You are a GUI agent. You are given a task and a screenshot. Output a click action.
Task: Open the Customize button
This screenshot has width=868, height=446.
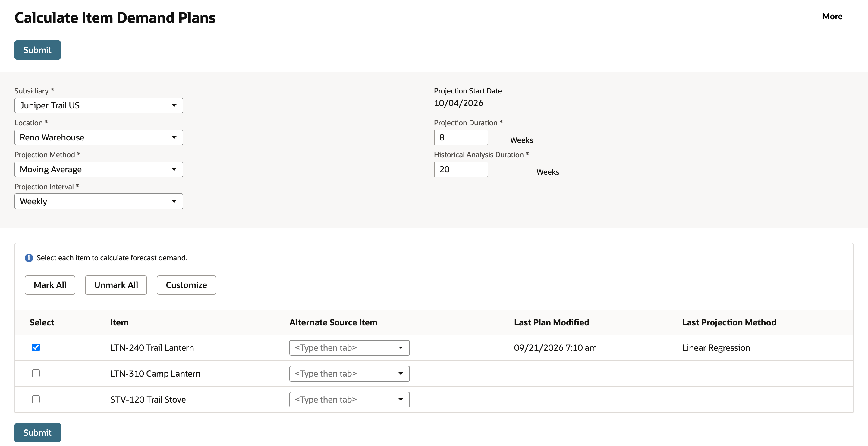click(x=186, y=285)
